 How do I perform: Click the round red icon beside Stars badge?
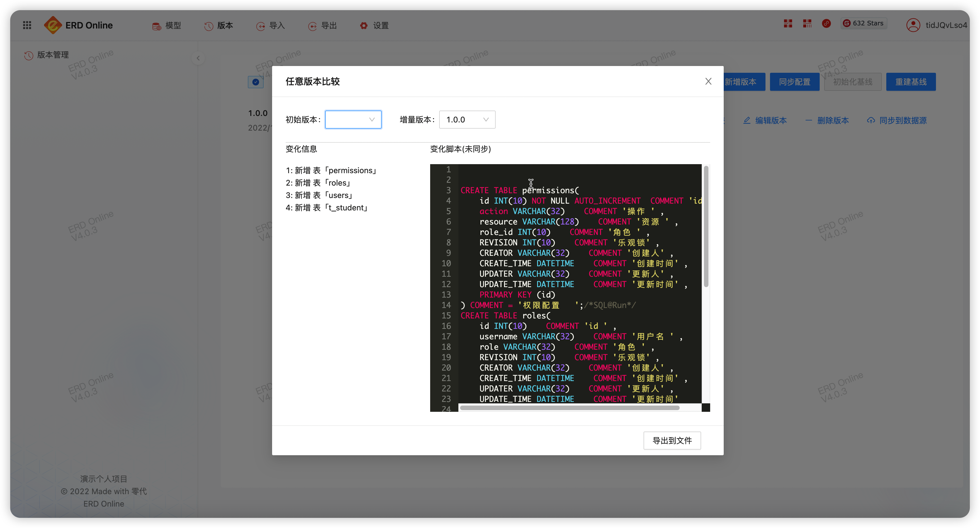826,24
